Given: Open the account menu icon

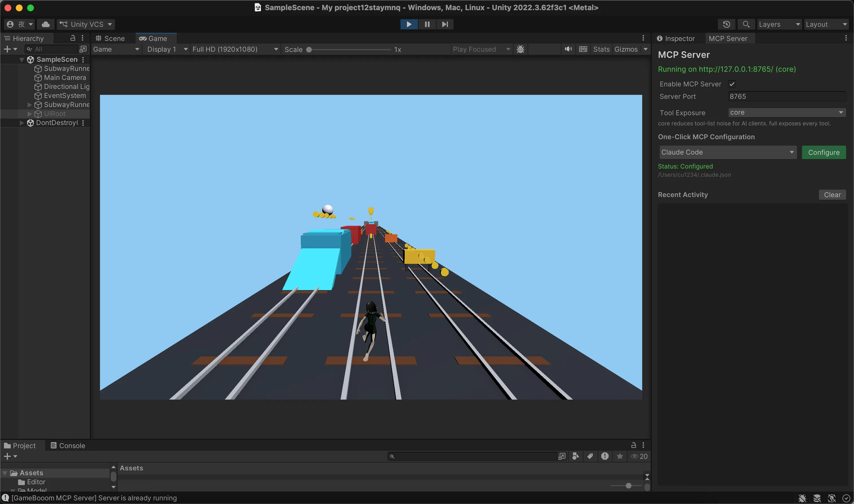Looking at the screenshot, I should pos(19,24).
